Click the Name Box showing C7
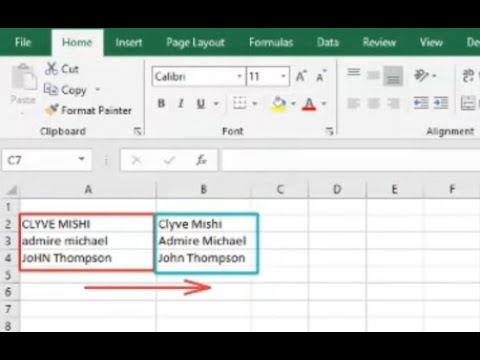This screenshot has height=360, width=480. (x=47, y=160)
